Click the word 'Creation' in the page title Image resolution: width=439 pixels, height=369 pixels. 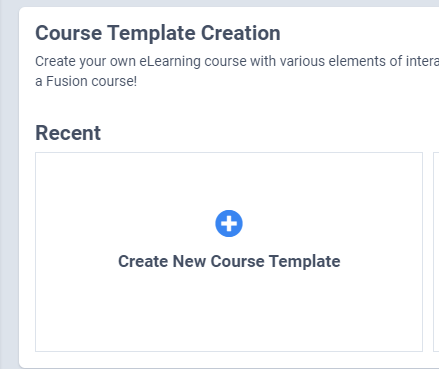click(240, 33)
